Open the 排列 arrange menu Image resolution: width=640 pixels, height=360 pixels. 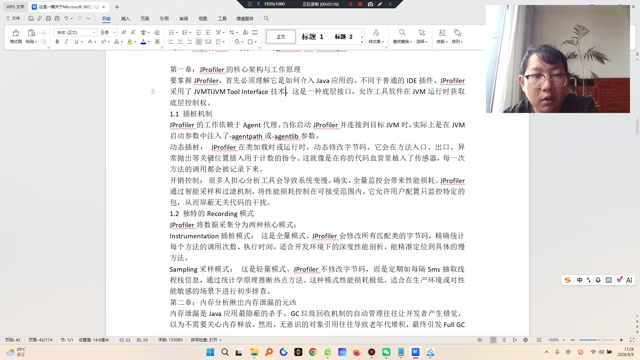[457, 36]
